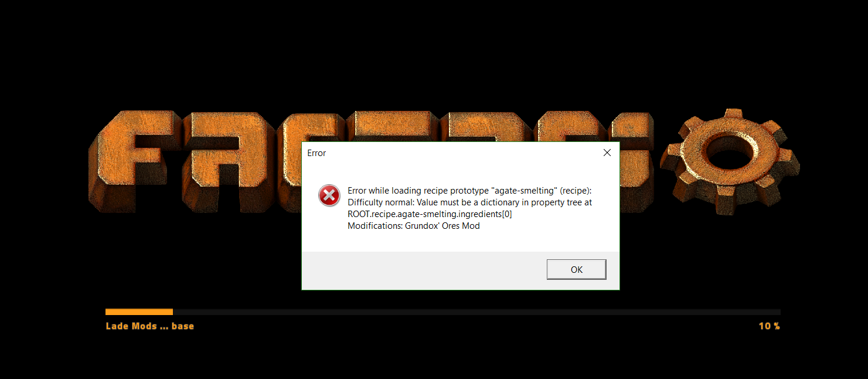The image size is (868, 379).
Task: Click the orange filled loading progress bar
Action: [139, 312]
